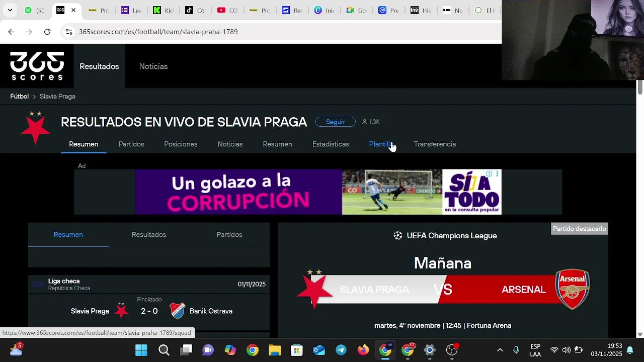Viewport: 644px width, 362px height.
Task: Switch to the TikTok browser tab
Action: point(195,10)
